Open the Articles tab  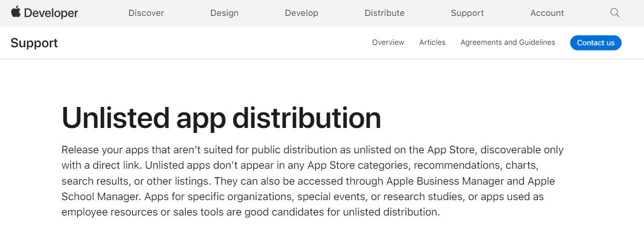(432, 43)
